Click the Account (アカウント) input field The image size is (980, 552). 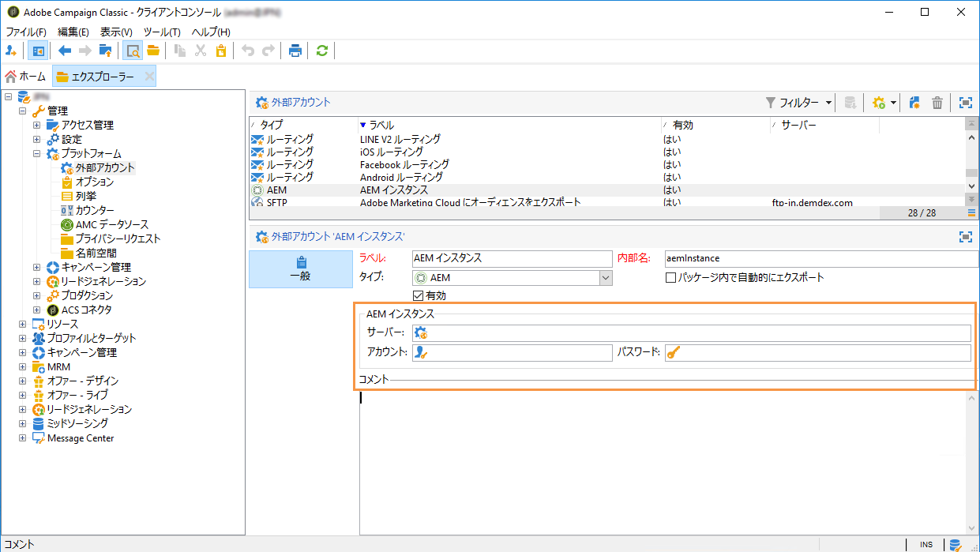513,353
